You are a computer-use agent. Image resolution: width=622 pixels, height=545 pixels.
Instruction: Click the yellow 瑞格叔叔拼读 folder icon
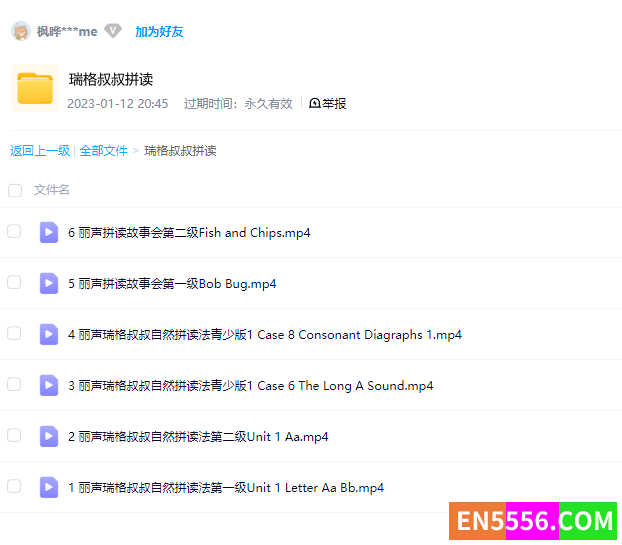pos(35,88)
